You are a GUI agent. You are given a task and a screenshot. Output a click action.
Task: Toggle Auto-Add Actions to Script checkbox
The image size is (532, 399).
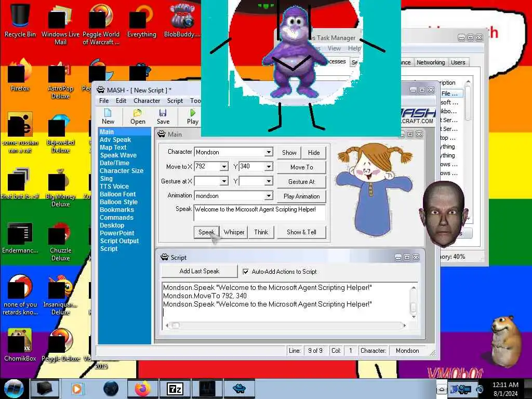[x=246, y=271]
